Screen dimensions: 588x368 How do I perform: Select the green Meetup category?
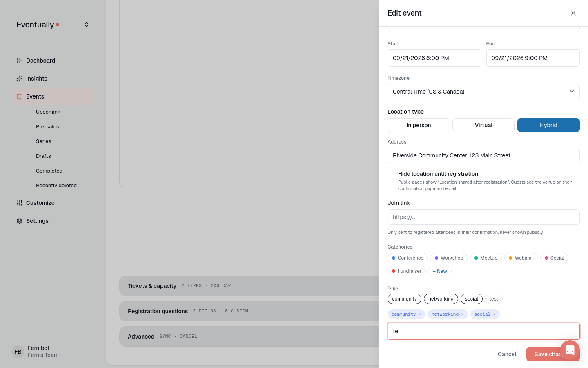click(x=486, y=258)
